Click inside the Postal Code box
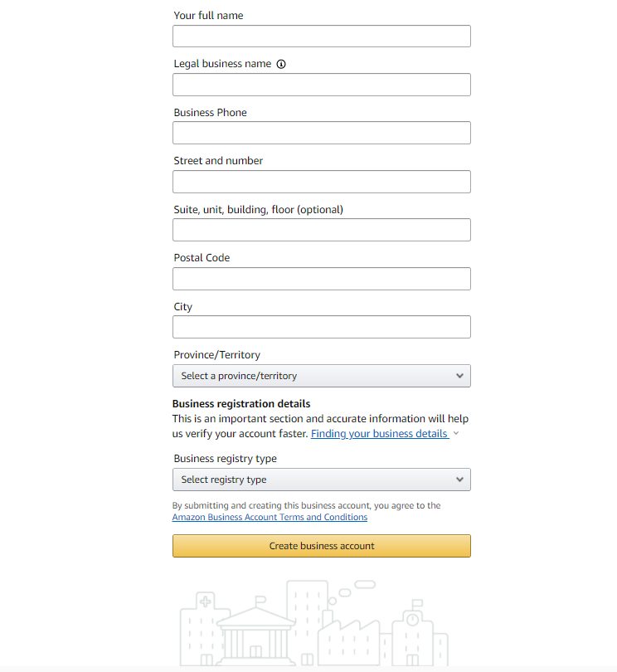Viewport: 617px width, 672px height. (x=321, y=278)
